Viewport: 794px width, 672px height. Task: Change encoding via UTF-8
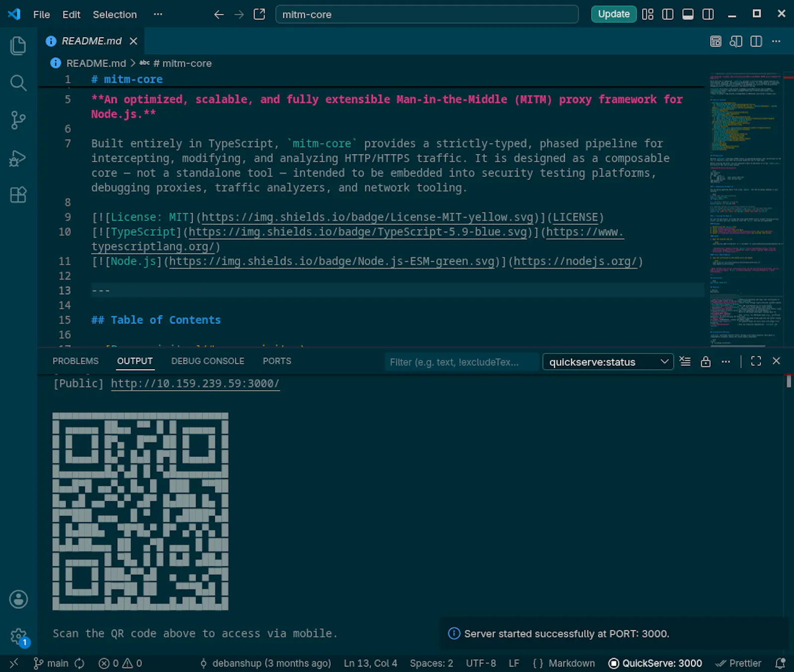481,664
